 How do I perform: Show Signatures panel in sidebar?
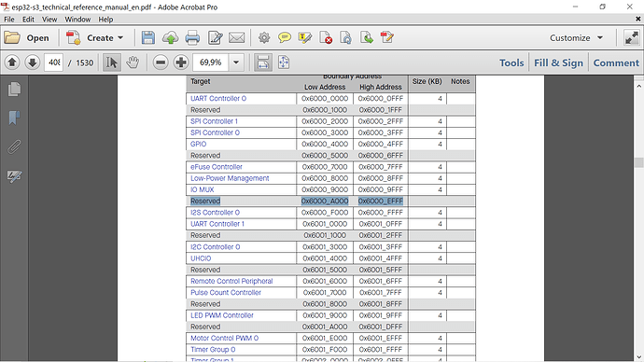coord(14,176)
